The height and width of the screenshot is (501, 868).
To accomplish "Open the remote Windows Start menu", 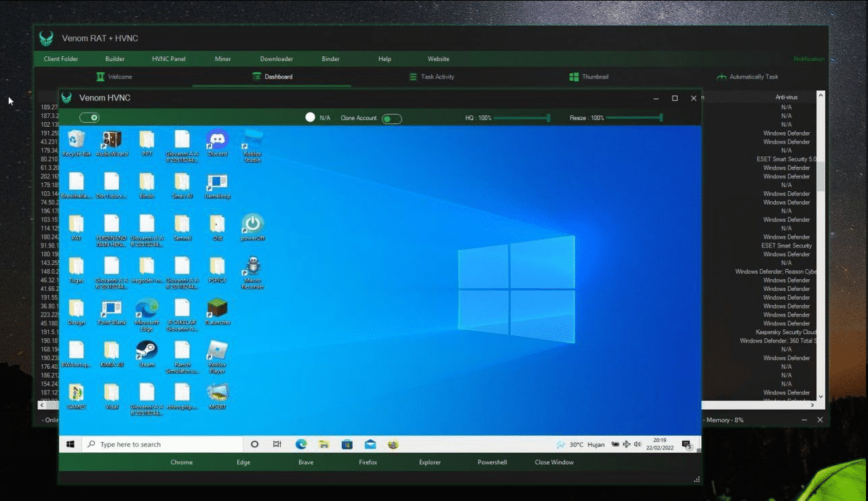I will point(70,444).
